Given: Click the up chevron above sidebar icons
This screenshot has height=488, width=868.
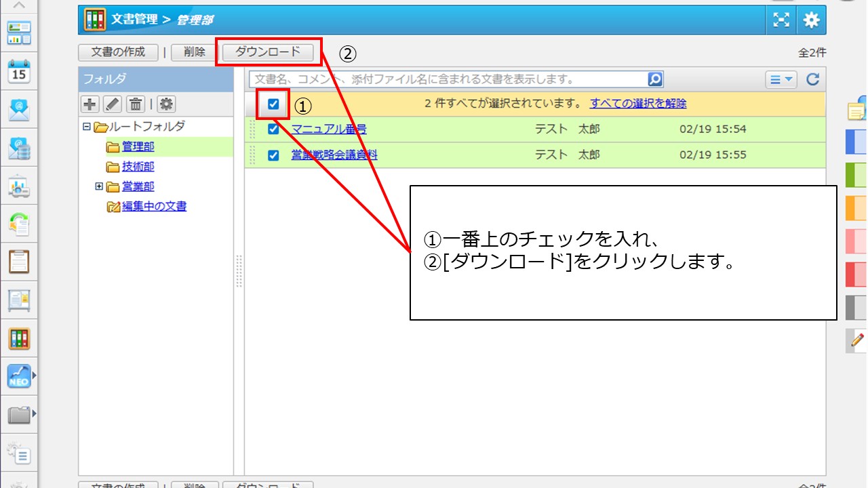Looking at the screenshot, I should [19, 5].
